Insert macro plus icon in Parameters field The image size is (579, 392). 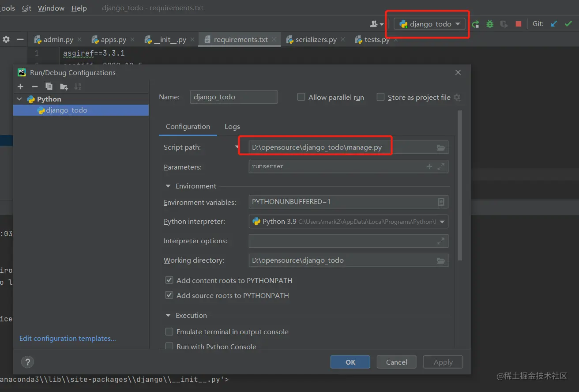pos(429,166)
